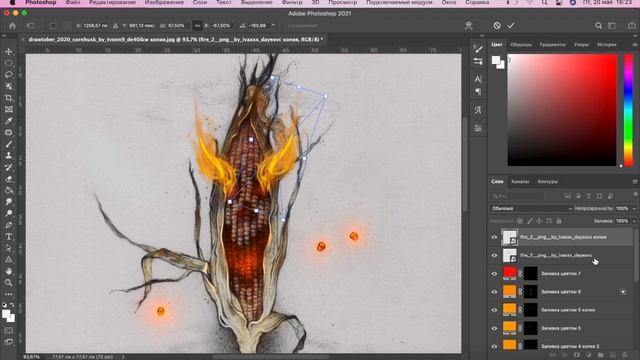This screenshot has height=360, width=640.
Task: Open the Edit Toolbar three-dots button
Action: pyautogui.click(x=9, y=294)
